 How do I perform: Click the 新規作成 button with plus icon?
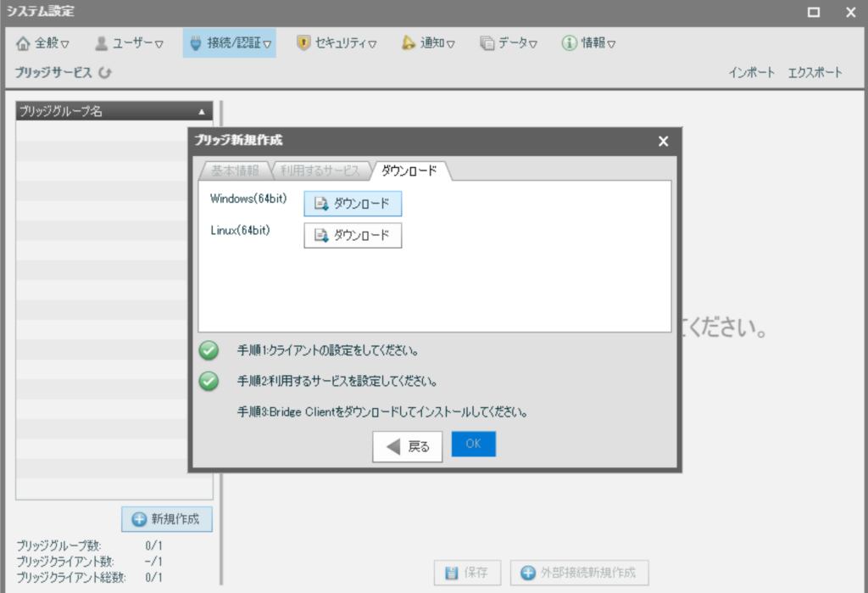point(166,519)
